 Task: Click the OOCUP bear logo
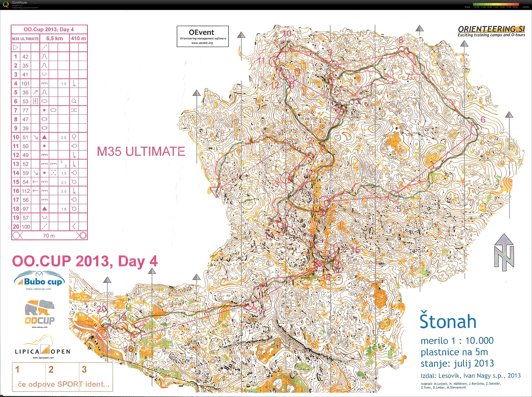[x=40, y=312]
